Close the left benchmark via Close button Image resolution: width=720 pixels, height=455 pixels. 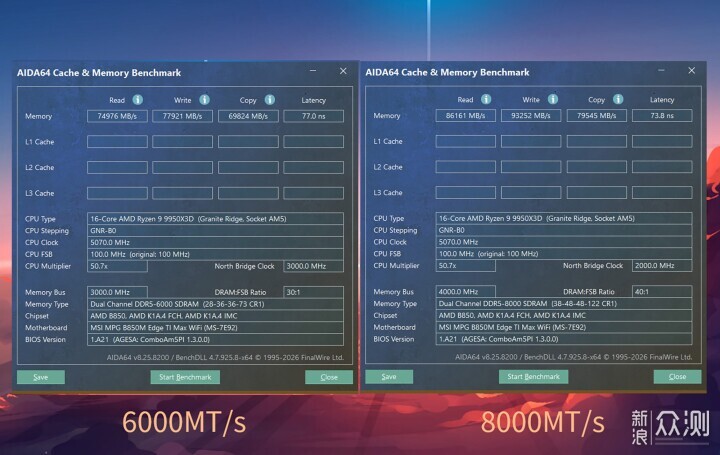[329, 377]
